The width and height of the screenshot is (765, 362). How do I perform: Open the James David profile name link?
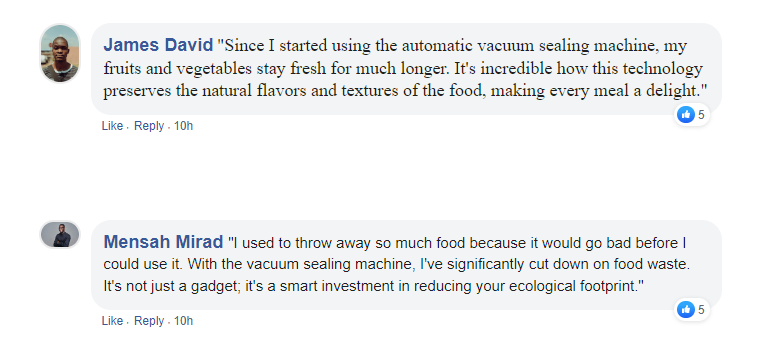(x=158, y=45)
